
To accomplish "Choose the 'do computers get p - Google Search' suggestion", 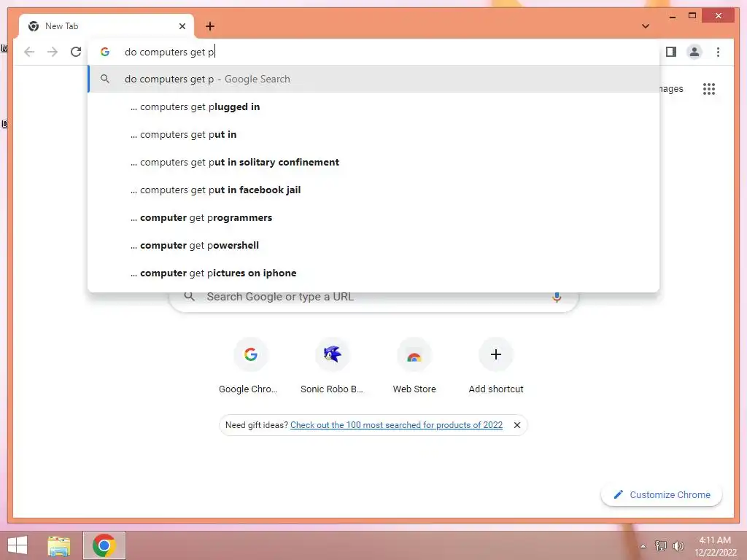I will [x=373, y=79].
